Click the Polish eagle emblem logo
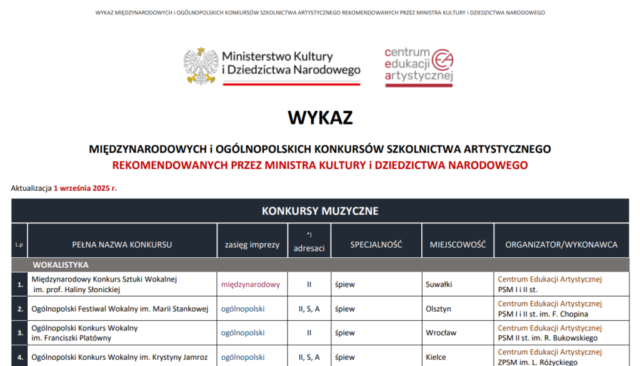 201,66
